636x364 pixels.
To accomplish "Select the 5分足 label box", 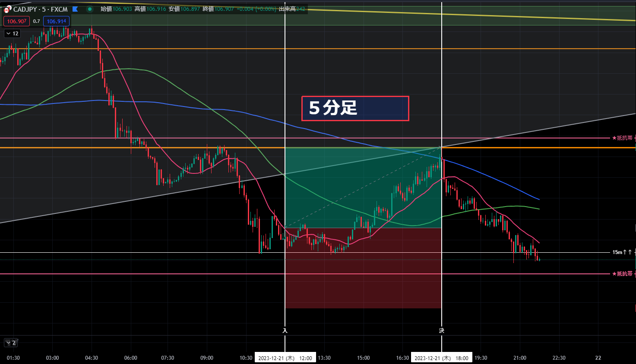I will pos(355,108).
